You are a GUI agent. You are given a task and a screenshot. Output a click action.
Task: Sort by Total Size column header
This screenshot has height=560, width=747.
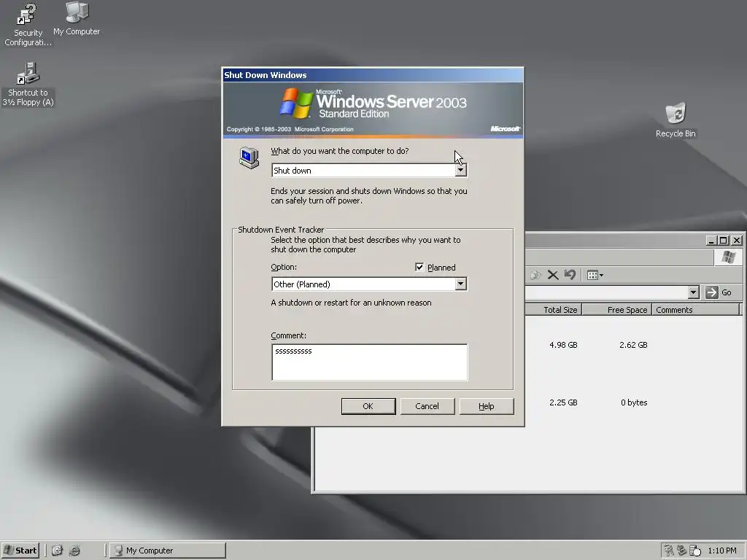pos(553,309)
